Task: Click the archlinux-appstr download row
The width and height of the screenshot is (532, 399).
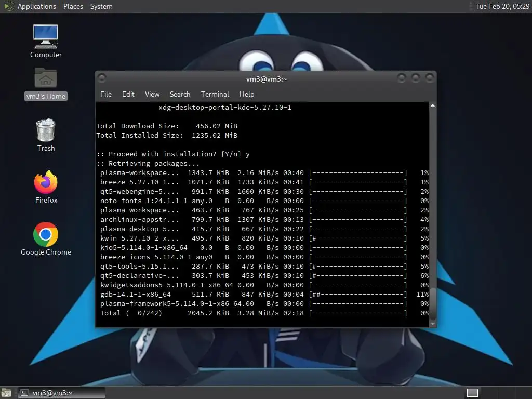Action: (264, 220)
